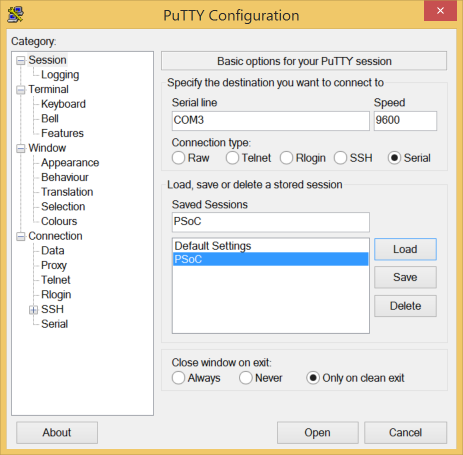463x455 pixels.
Task: Select SSH connection type radio
Action: 340,158
